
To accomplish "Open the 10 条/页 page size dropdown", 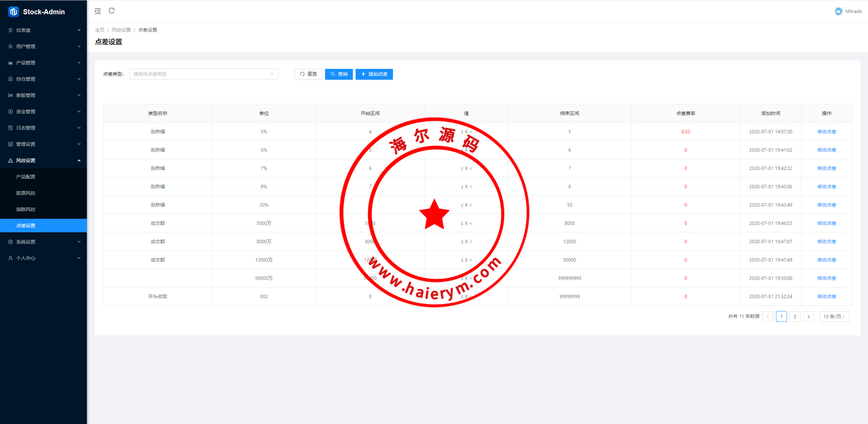I will [834, 316].
